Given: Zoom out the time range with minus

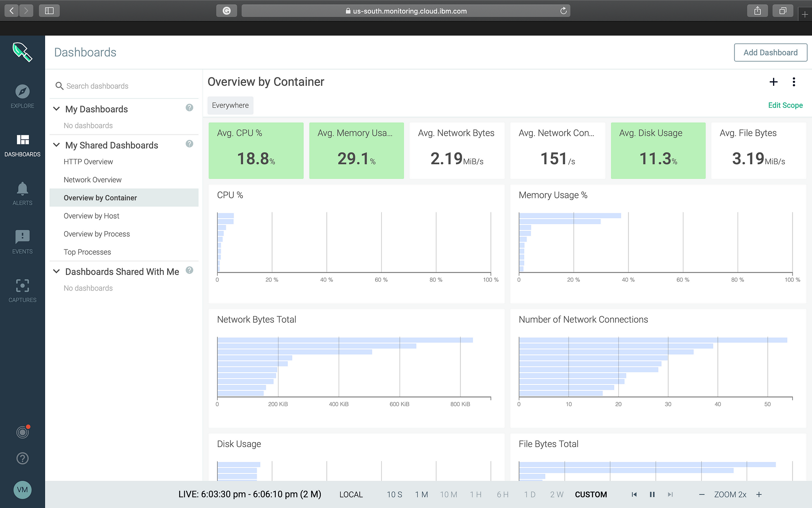Looking at the screenshot, I should (702, 495).
